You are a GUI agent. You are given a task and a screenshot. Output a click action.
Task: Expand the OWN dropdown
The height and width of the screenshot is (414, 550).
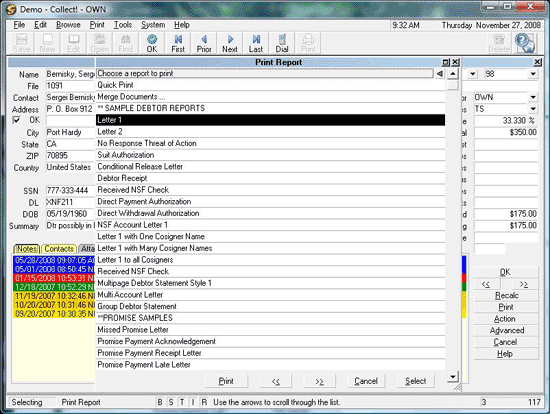click(x=533, y=97)
